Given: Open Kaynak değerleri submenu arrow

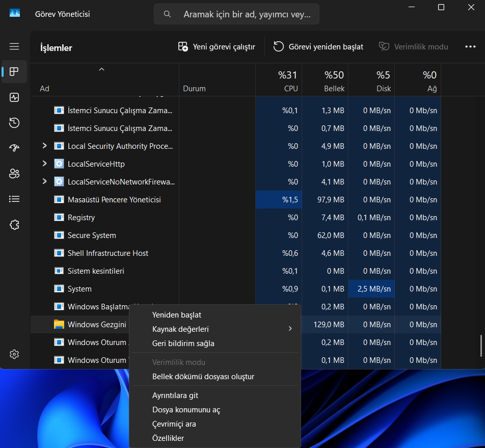Looking at the screenshot, I should coord(290,329).
